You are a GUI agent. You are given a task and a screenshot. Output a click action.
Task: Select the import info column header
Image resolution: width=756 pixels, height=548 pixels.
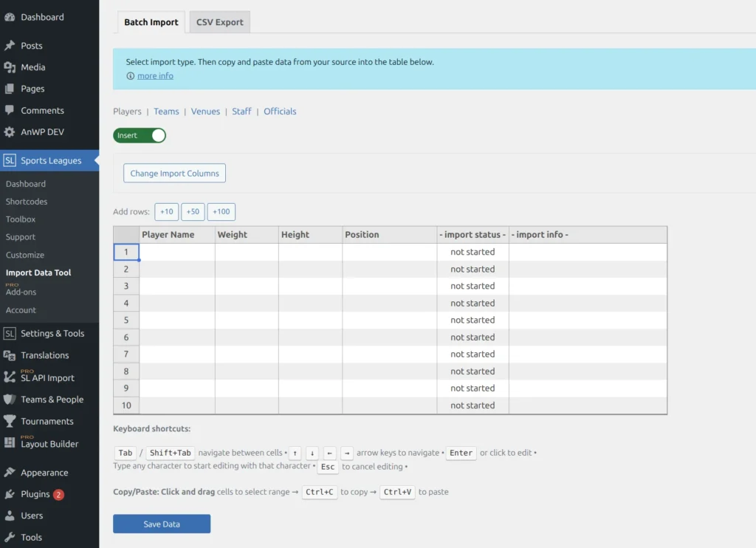(588, 235)
